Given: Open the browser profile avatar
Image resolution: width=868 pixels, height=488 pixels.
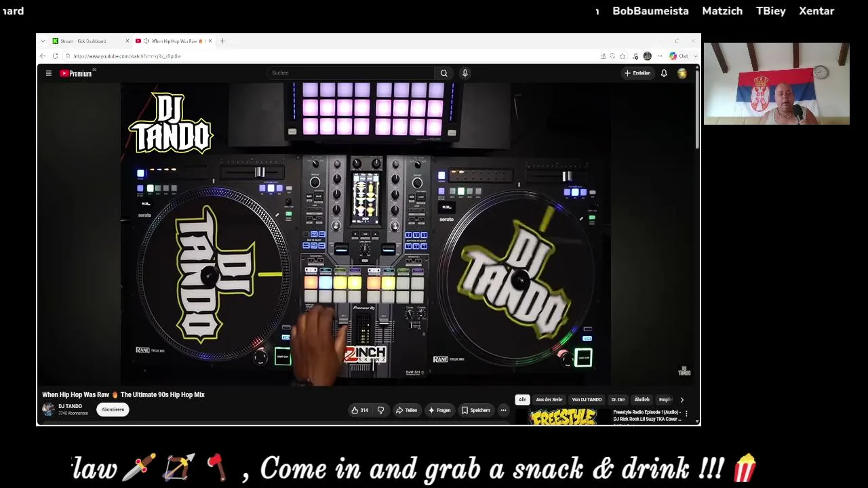Looking at the screenshot, I should click(648, 56).
